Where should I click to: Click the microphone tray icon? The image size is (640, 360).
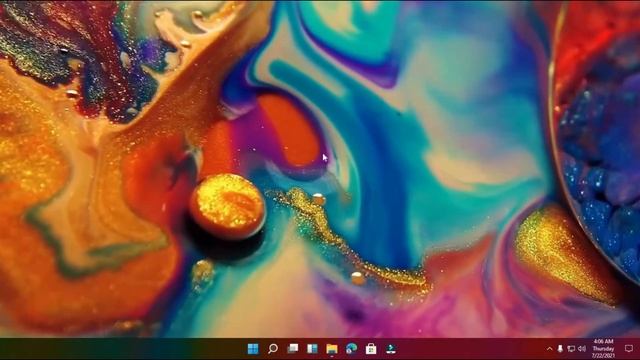[x=560, y=349]
